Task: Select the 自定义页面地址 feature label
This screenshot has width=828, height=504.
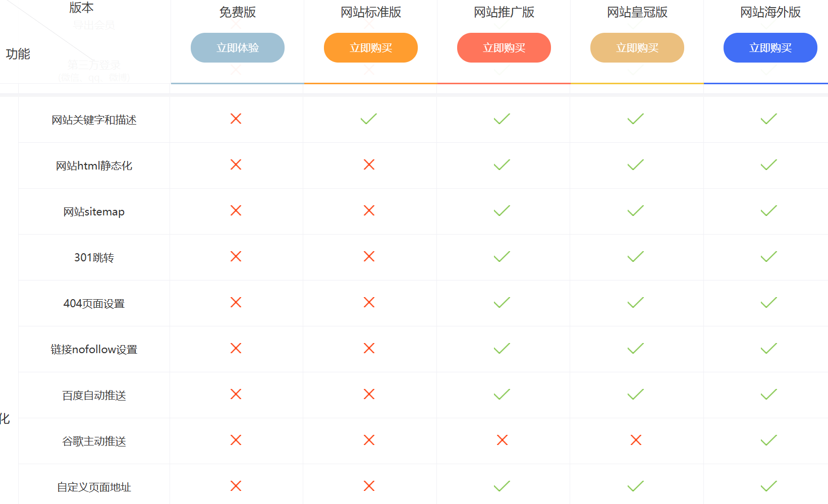Action: [x=94, y=487]
